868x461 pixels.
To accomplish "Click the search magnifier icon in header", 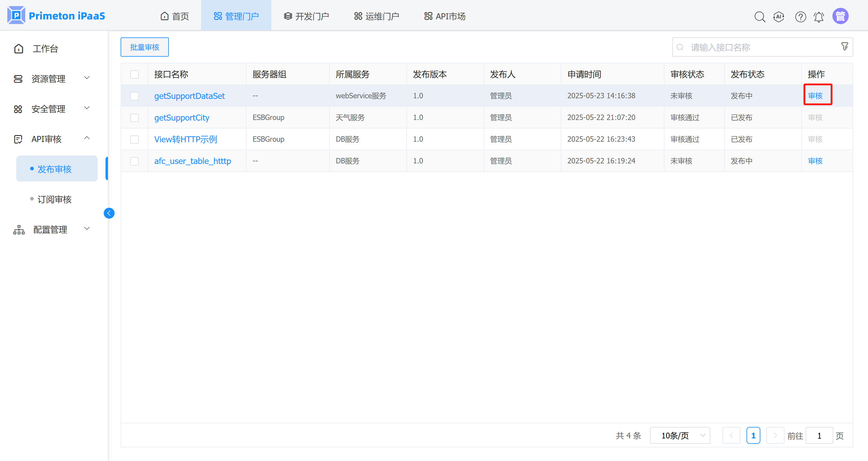I will (759, 17).
